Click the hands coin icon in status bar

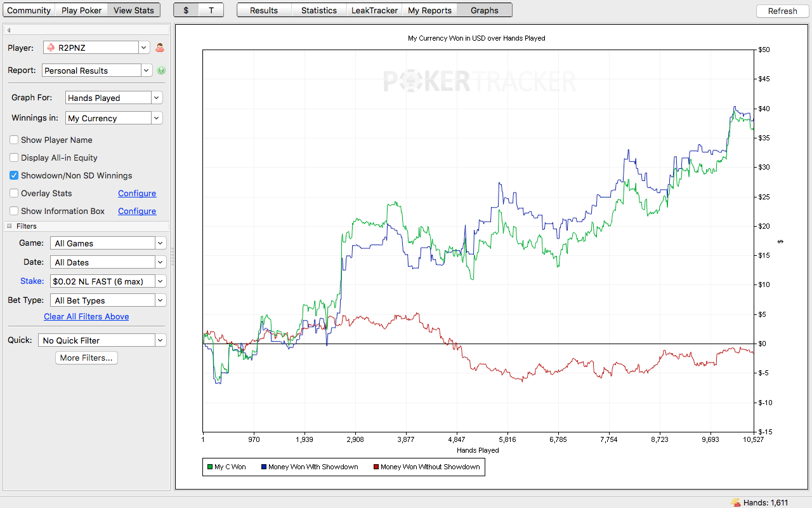pyautogui.click(x=736, y=502)
